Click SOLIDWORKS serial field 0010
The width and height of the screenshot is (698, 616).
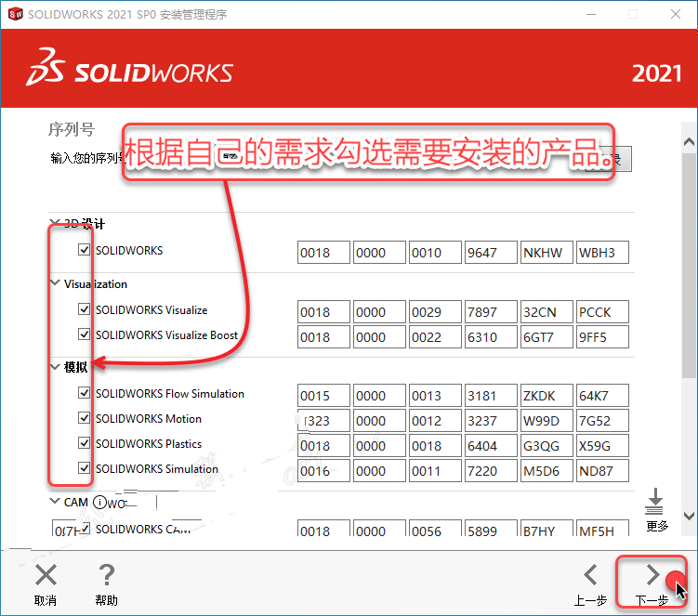coord(435,253)
